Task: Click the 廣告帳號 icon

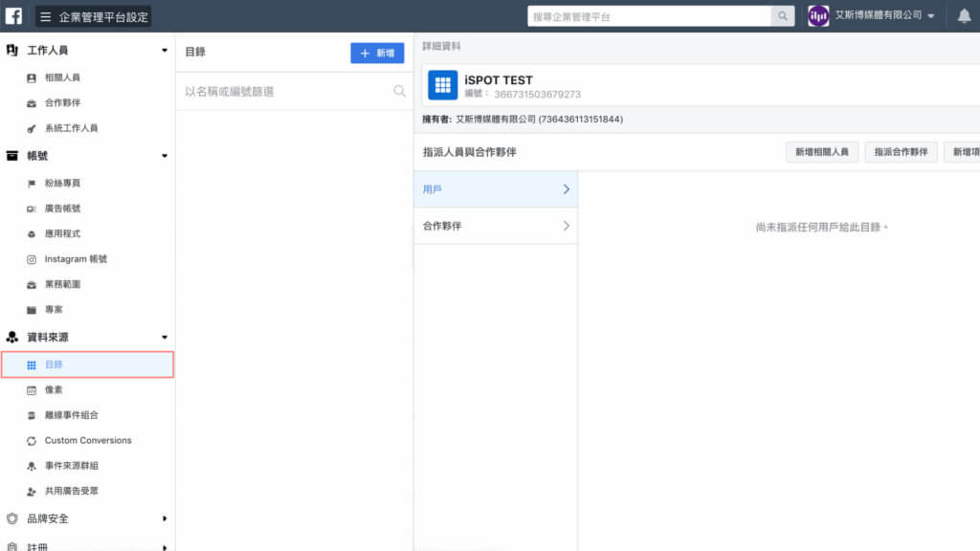Action: tap(32, 209)
